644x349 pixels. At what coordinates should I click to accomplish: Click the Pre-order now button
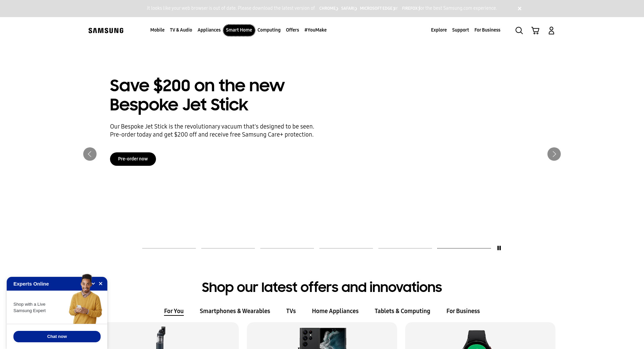[x=133, y=159]
